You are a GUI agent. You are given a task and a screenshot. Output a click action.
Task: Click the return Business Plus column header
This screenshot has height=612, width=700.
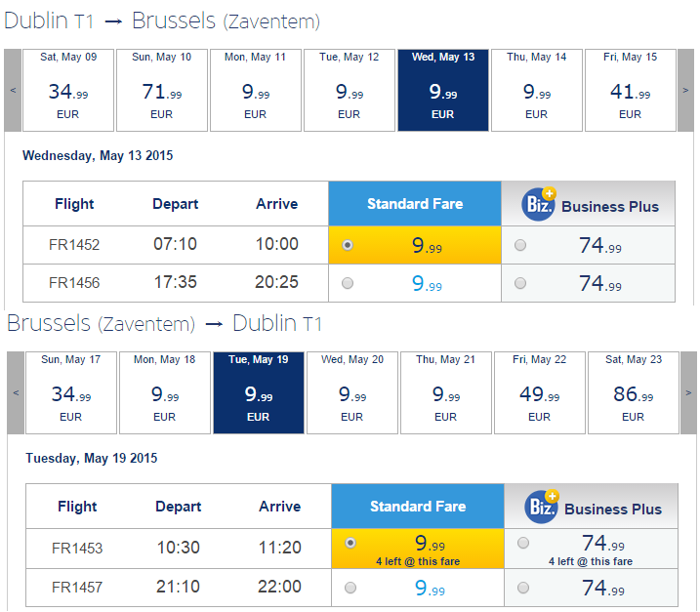[x=591, y=507]
